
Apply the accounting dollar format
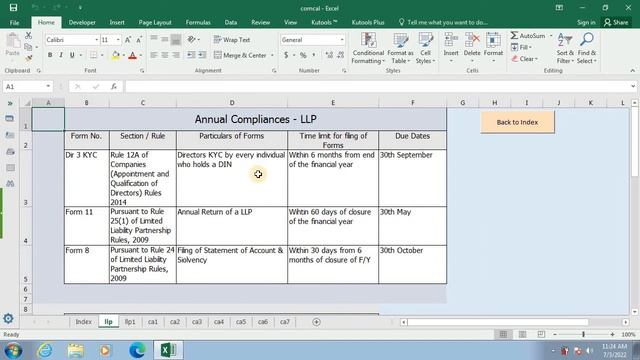(286, 55)
